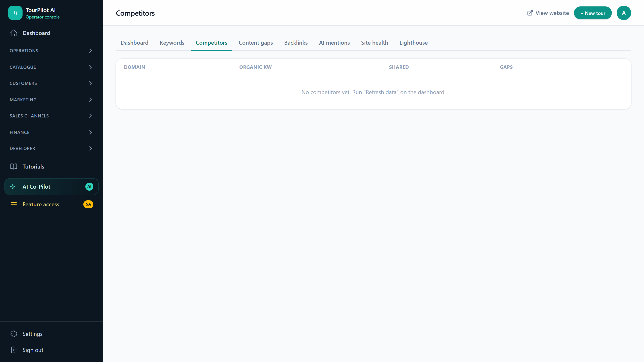Viewport: 644px width, 362px height.
Task: Click the Competitors page title
Action: [135, 13]
